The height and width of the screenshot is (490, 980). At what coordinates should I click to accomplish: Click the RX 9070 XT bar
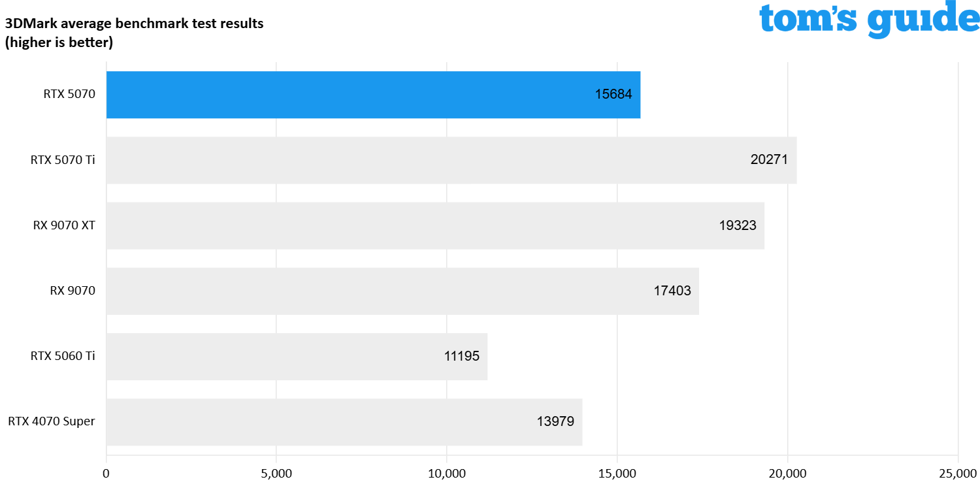(434, 225)
